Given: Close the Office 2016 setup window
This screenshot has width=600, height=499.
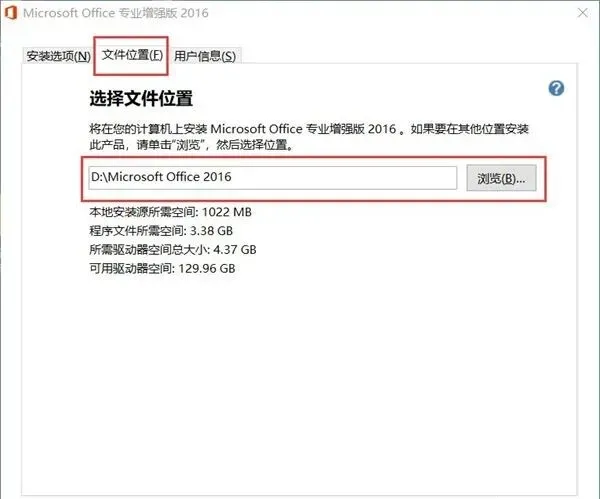Looking at the screenshot, I should [583, 13].
